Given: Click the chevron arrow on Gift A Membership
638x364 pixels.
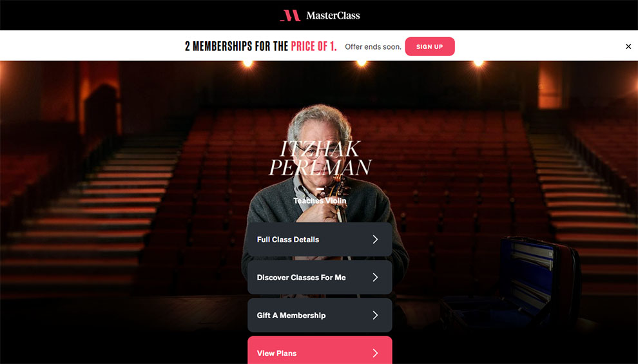Looking at the screenshot, I should coord(375,315).
